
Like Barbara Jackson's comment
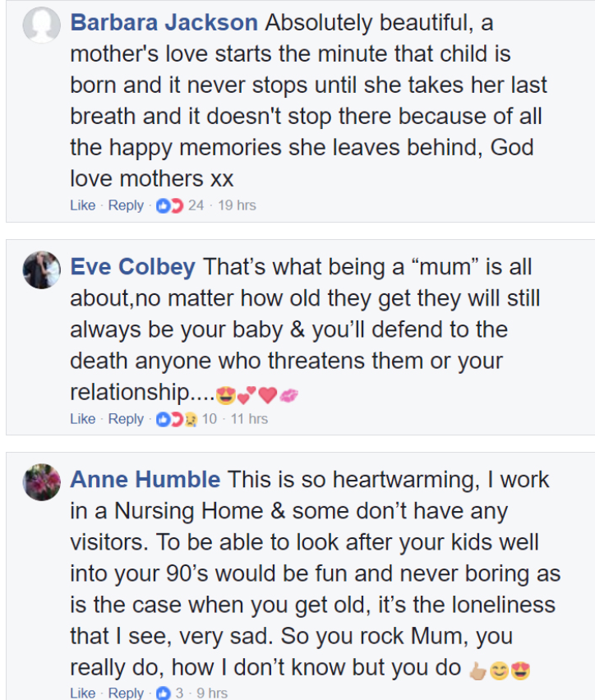(83, 205)
